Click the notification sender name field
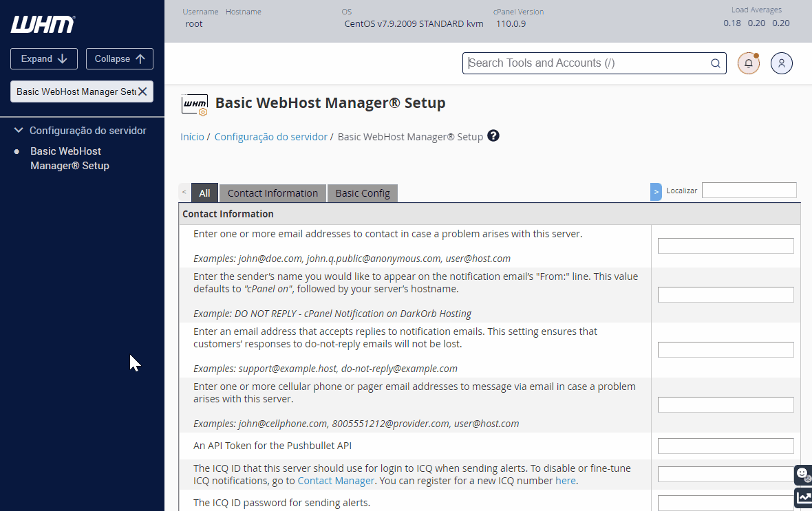Image resolution: width=812 pixels, height=511 pixels. (x=725, y=294)
